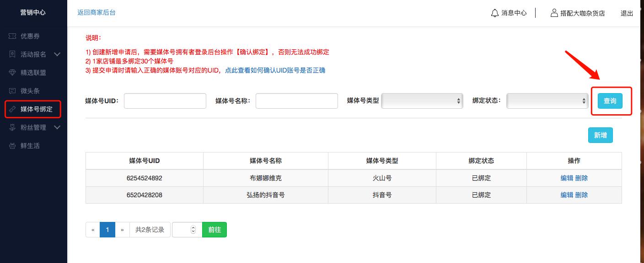Image resolution: width=644 pixels, height=263 pixels.
Task: Click 退出 to log out
Action: click(627, 13)
